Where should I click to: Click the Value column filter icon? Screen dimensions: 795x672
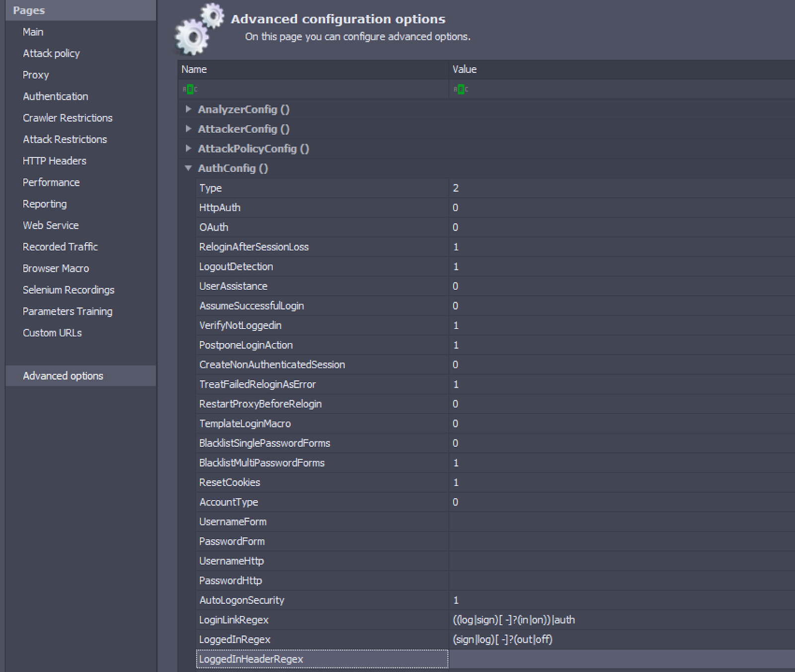461,89
